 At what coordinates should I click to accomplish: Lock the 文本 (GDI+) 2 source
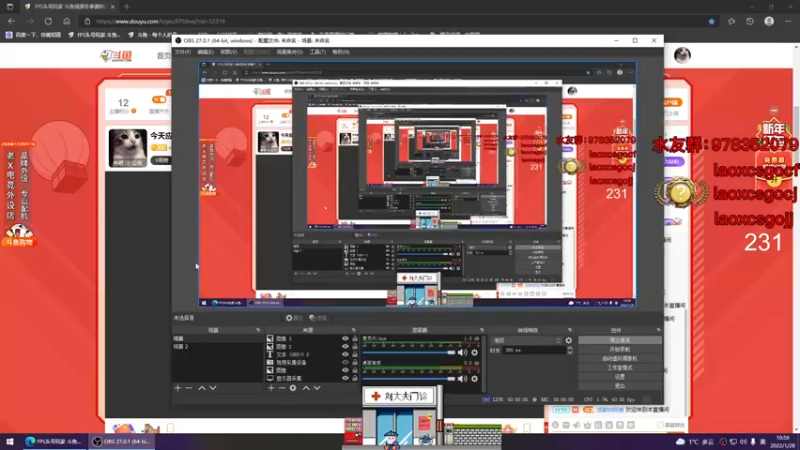(355, 355)
